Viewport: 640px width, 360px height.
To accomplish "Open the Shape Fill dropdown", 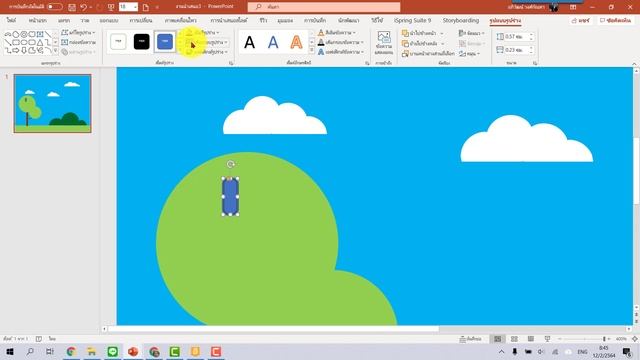I will click(x=203, y=32).
